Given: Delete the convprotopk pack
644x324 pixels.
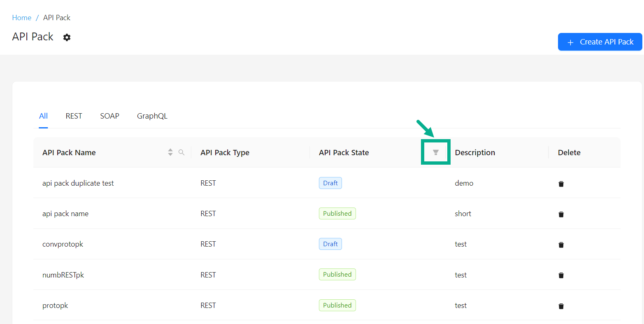Looking at the screenshot, I should 561,245.
